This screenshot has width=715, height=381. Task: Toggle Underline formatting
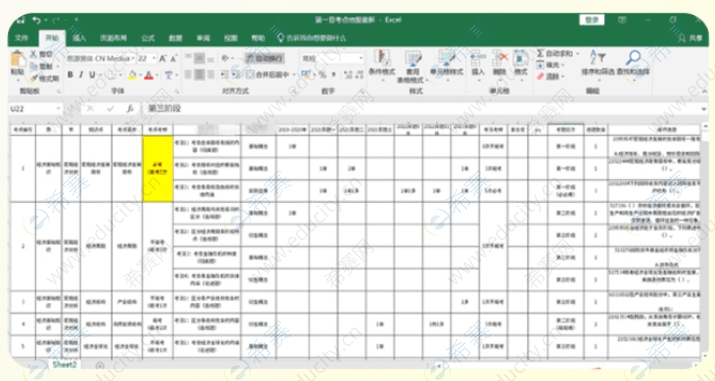tap(92, 75)
